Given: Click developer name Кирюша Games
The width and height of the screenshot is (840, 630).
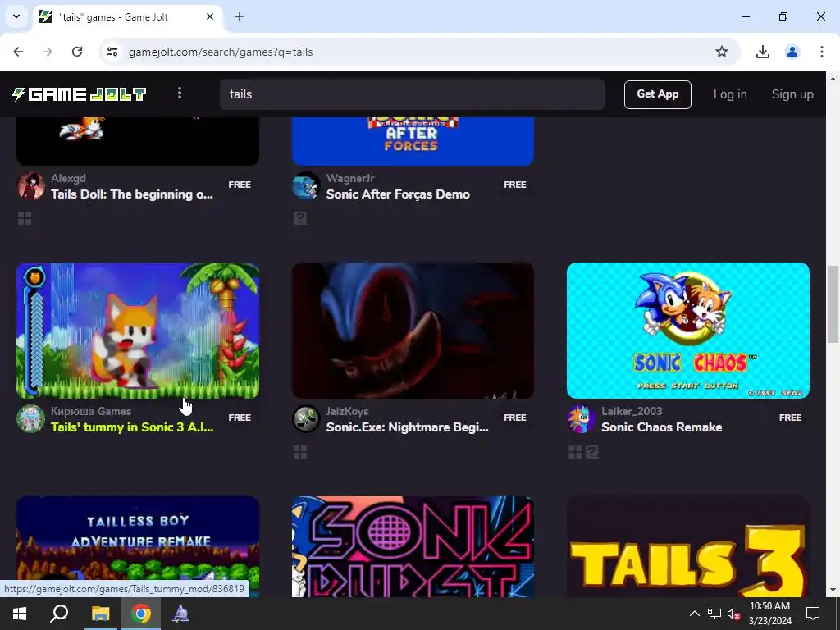Looking at the screenshot, I should (x=91, y=412).
